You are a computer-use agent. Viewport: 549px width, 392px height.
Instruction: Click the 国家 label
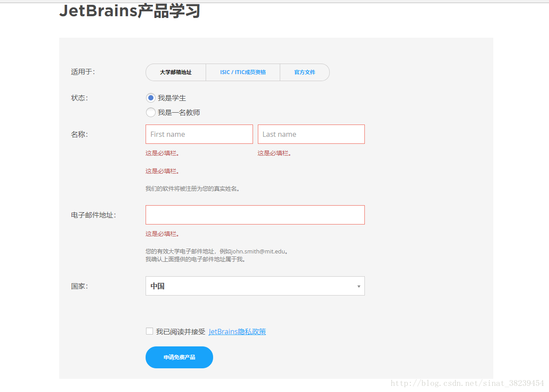point(79,286)
